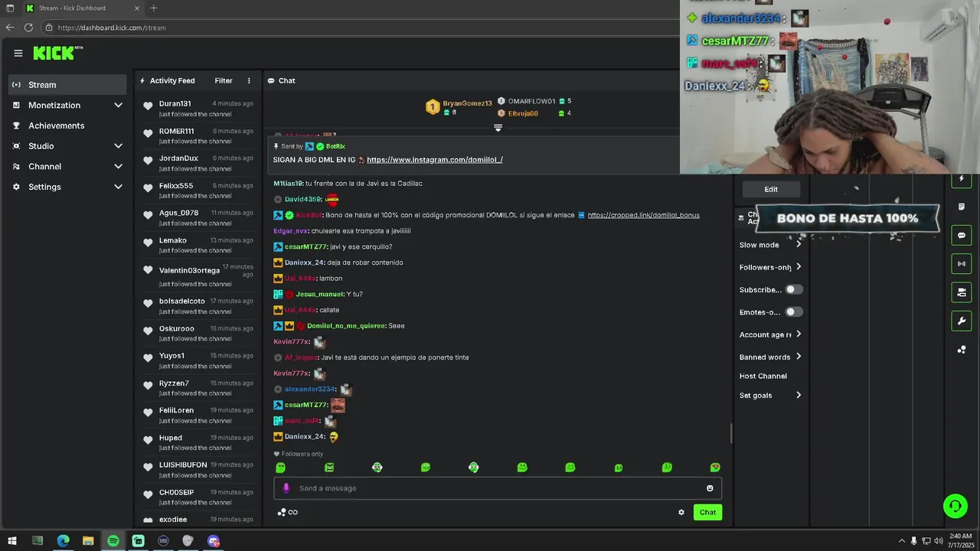Toggle the chat bubble panel icon
The width and height of the screenshot is (980, 551).
click(962, 235)
